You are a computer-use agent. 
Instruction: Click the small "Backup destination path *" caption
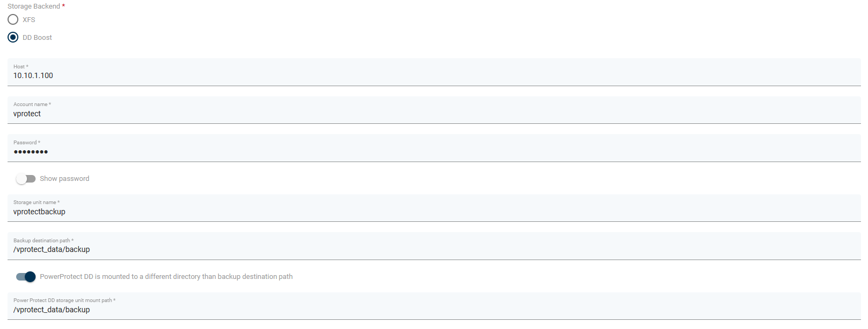(43, 241)
